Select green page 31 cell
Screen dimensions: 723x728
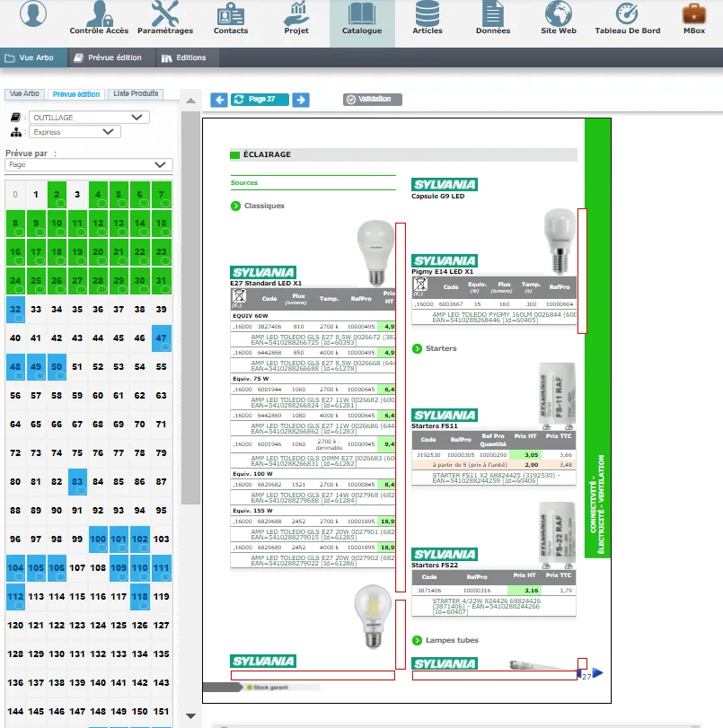pos(162,280)
